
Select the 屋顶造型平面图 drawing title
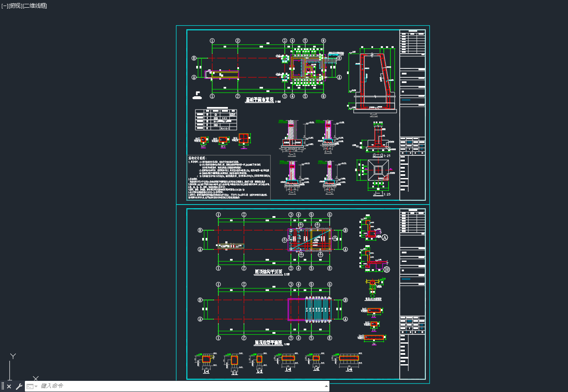click(x=269, y=343)
